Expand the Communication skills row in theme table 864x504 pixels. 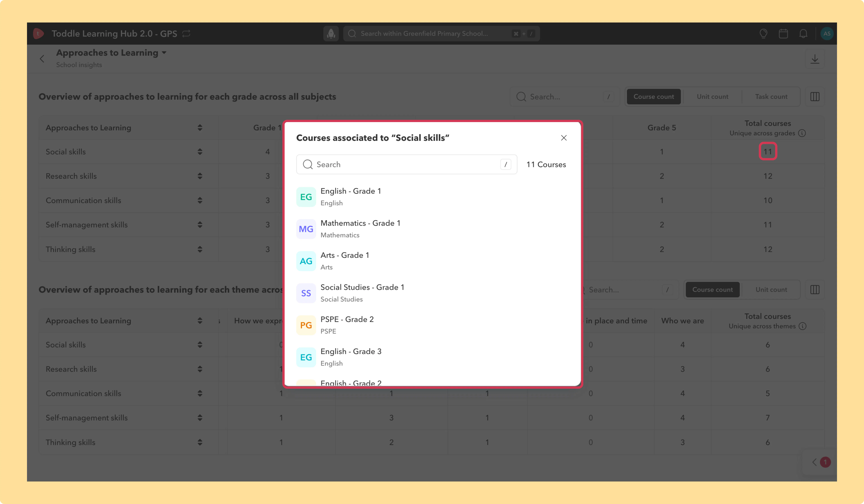(x=200, y=394)
